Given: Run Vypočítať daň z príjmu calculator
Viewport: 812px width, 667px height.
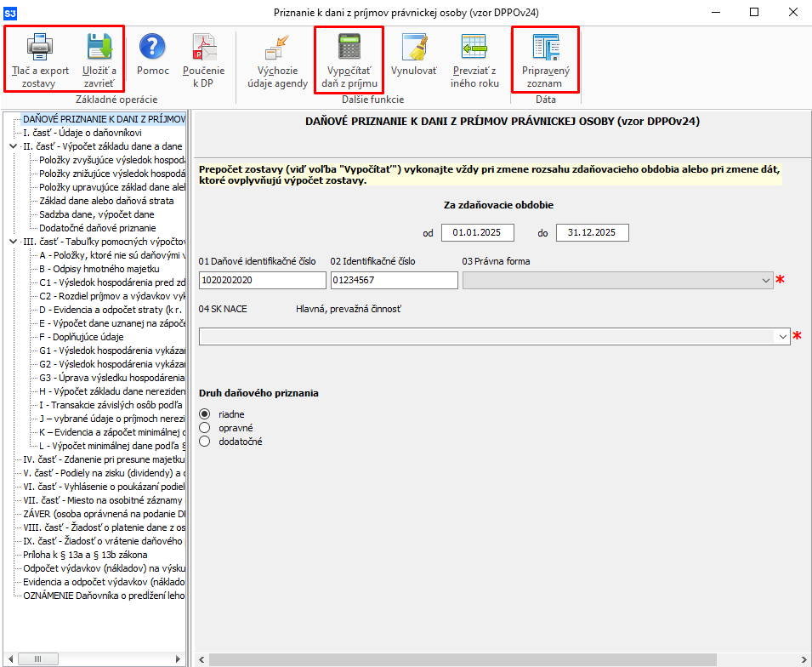Looking at the screenshot, I should pyautogui.click(x=349, y=47).
